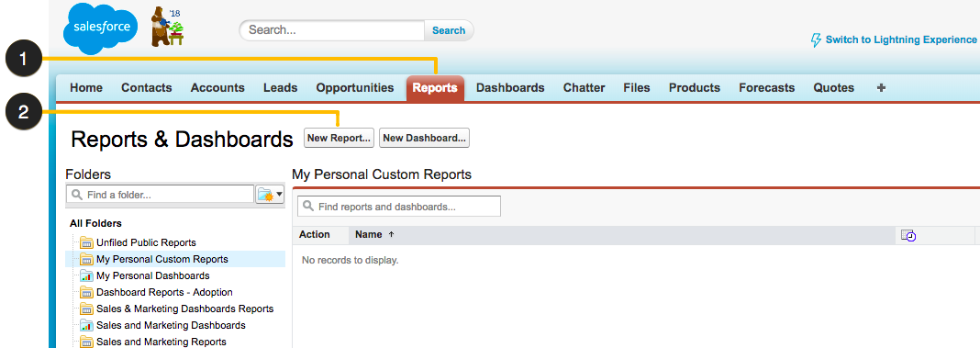Image resolution: width=980 pixels, height=348 pixels.
Task: Go to the Leads tab
Action: pos(281,88)
